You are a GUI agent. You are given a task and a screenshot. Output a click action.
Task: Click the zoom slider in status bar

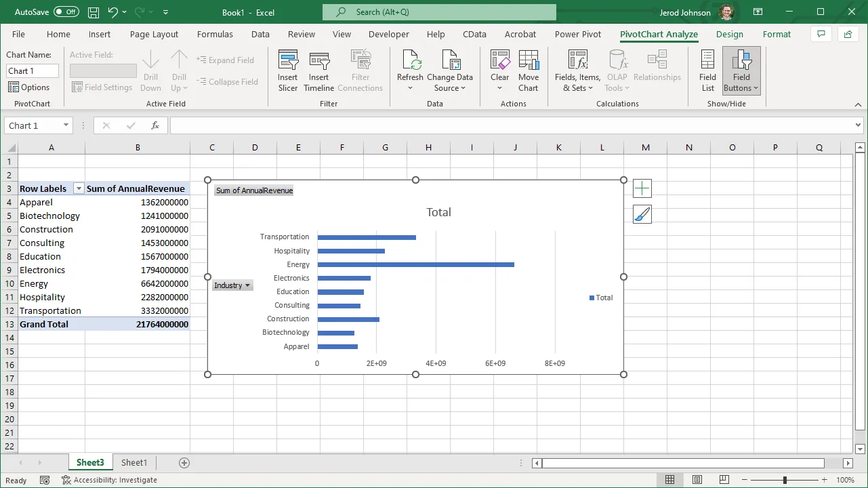point(785,480)
